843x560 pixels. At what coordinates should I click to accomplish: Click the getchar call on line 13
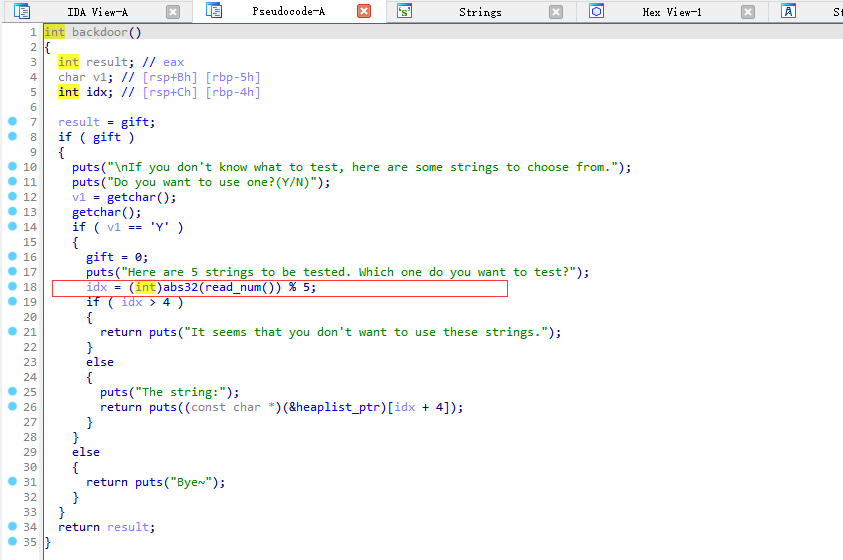[x=96, y=212]
